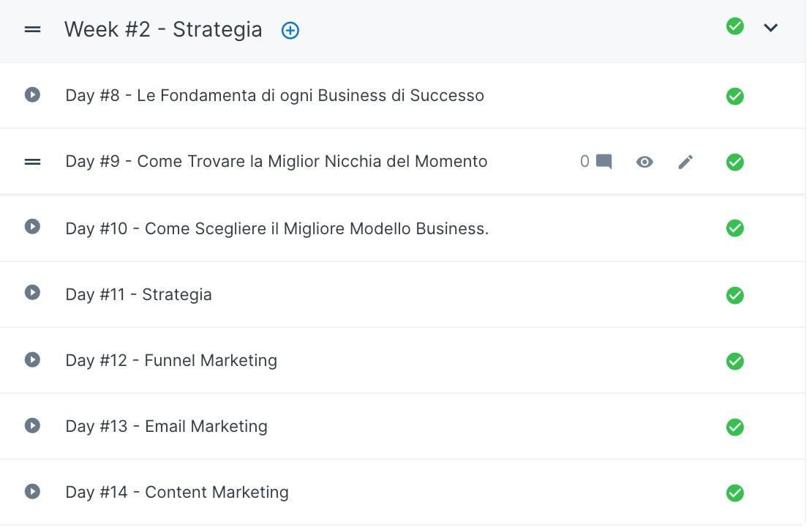Click the add lesson plus icon
The image size is (812, 530).
click(290, 31)
